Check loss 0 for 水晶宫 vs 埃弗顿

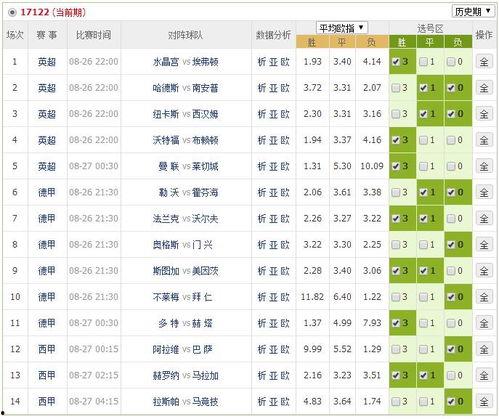pyautogui.click(x=451, y=62)
